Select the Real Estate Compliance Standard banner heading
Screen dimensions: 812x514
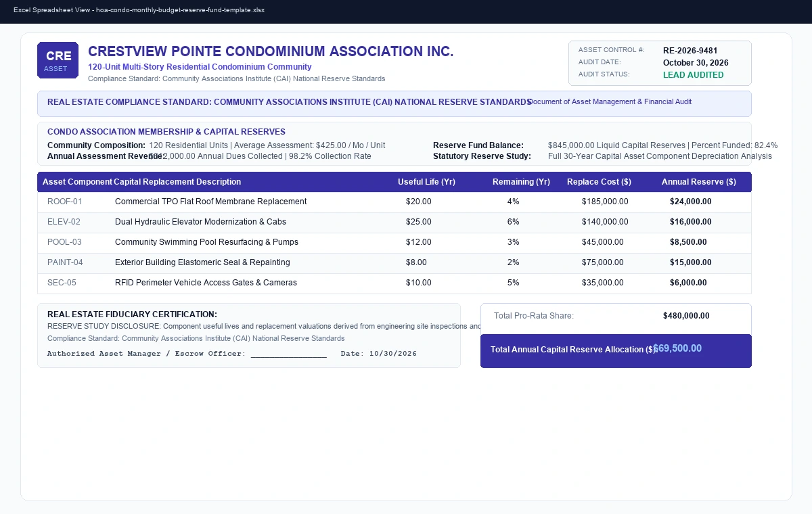pos(289,102)
